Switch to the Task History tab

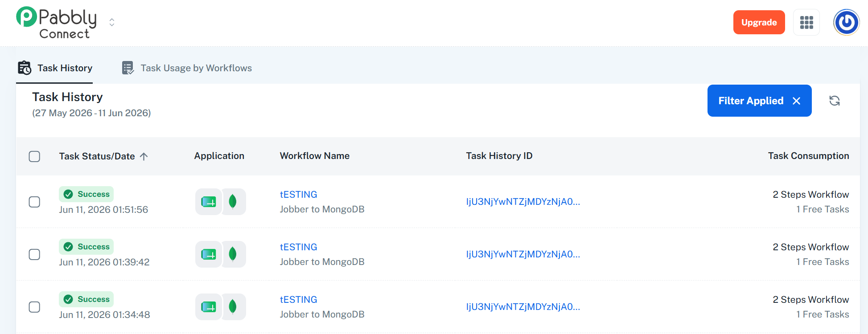[x=55, y=68]
